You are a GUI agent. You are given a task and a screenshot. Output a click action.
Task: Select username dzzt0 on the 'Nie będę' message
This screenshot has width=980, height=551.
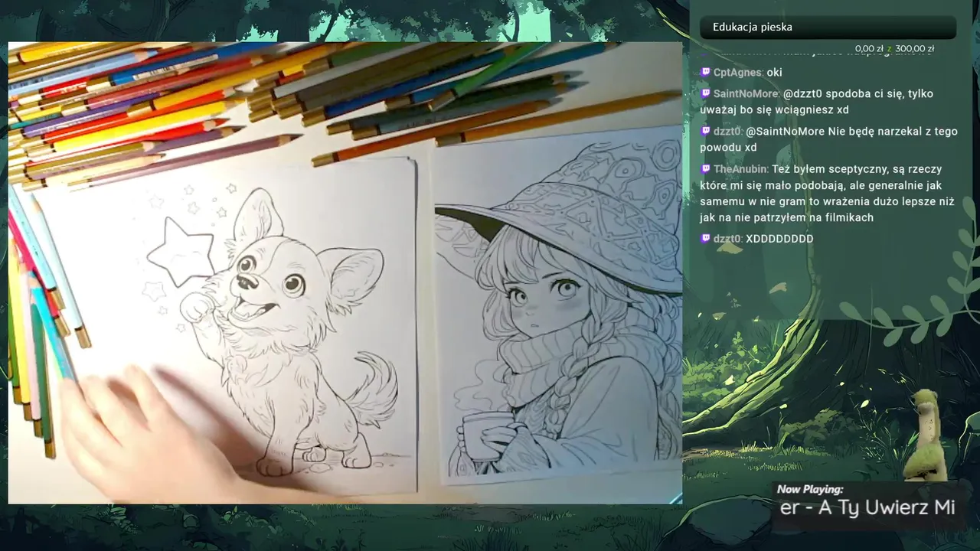(727, 132)
